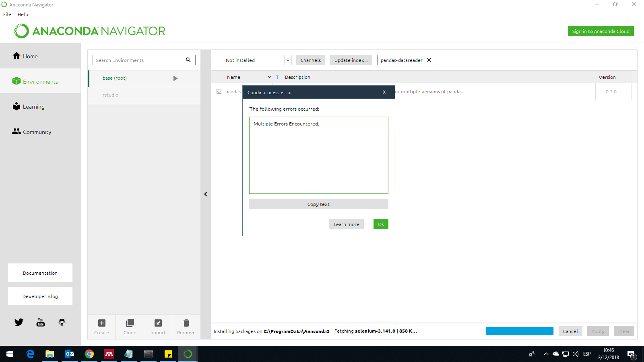Screen dimensions: 644x362
Task: Remove the pandas-datareader search filter tag
Action: (x=429, y=60)
